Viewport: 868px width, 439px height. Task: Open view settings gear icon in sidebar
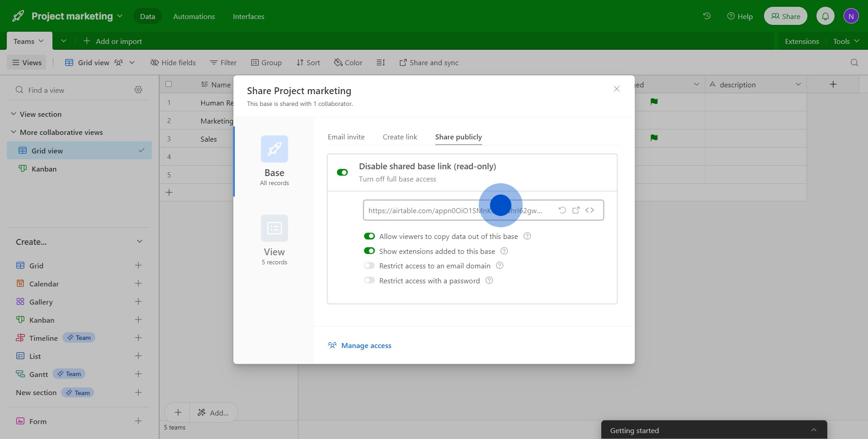coord(138,90)
